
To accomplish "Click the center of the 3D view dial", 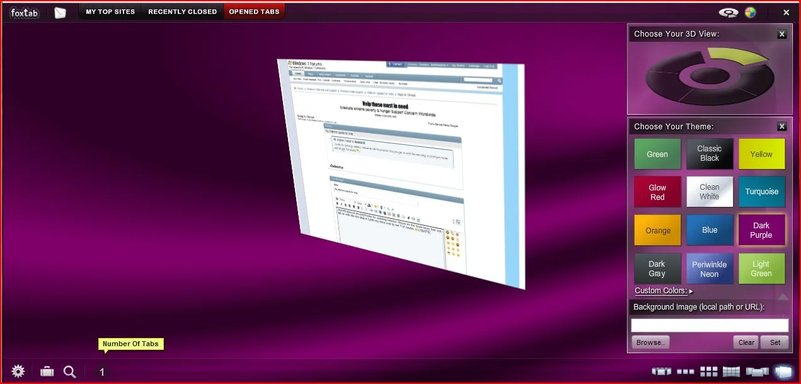I will tap(710, 76).
